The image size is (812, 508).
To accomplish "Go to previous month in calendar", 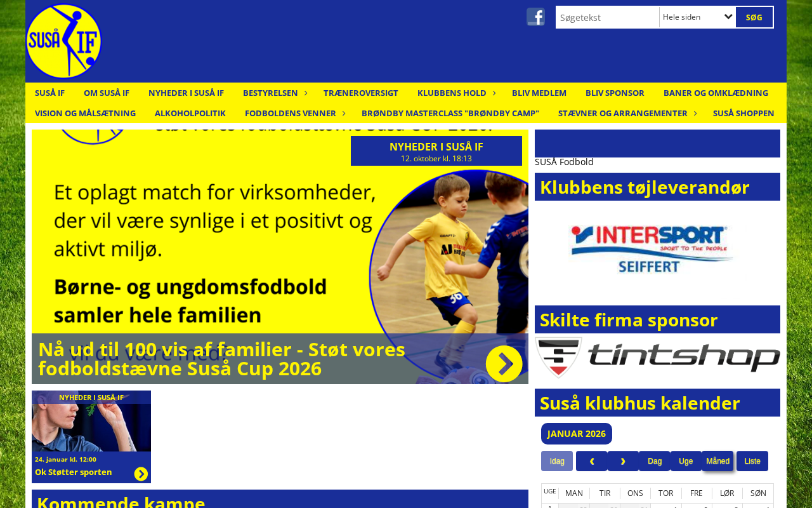I will (591, 461).
